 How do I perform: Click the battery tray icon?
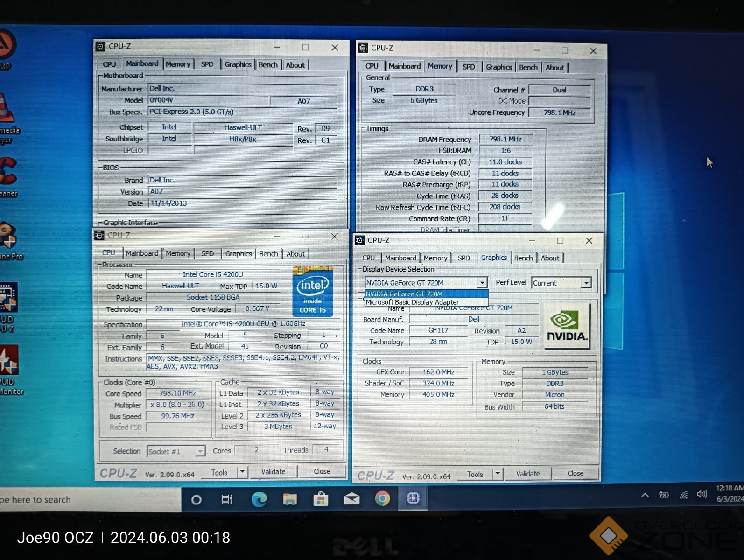coord(664,495)
